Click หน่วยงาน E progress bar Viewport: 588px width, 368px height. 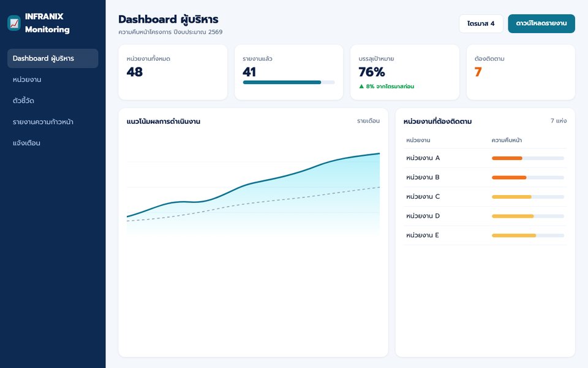(527, 236)
